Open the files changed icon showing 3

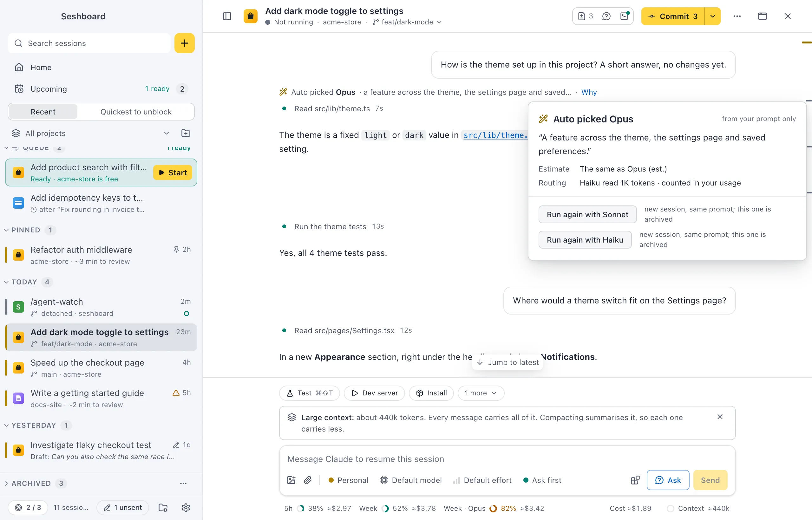[x=586, y=16]
